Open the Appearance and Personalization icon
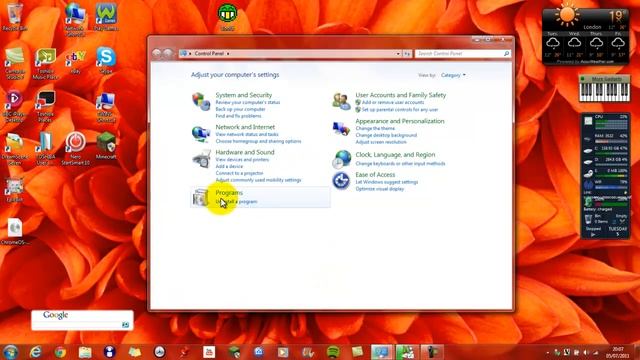The height and width of the screenshot is (360, 640). click(341, 129)
